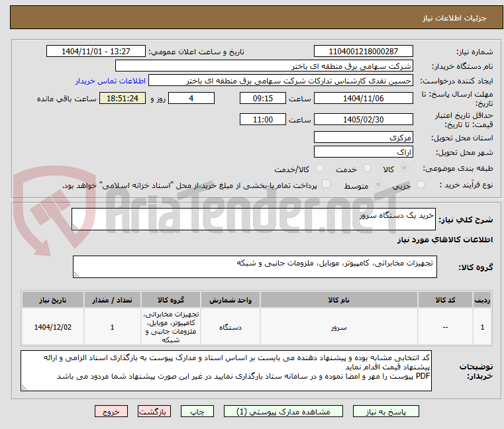Click the requester field حسین نقدی
The height and width of the screenshot is (429, 504).
(281, 81)
